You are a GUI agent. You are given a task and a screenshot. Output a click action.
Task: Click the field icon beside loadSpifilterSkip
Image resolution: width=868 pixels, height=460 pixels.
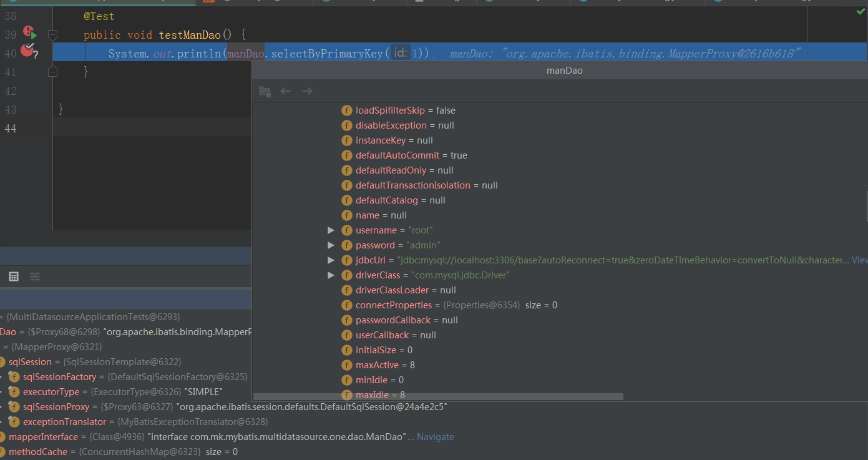point(347,110)
